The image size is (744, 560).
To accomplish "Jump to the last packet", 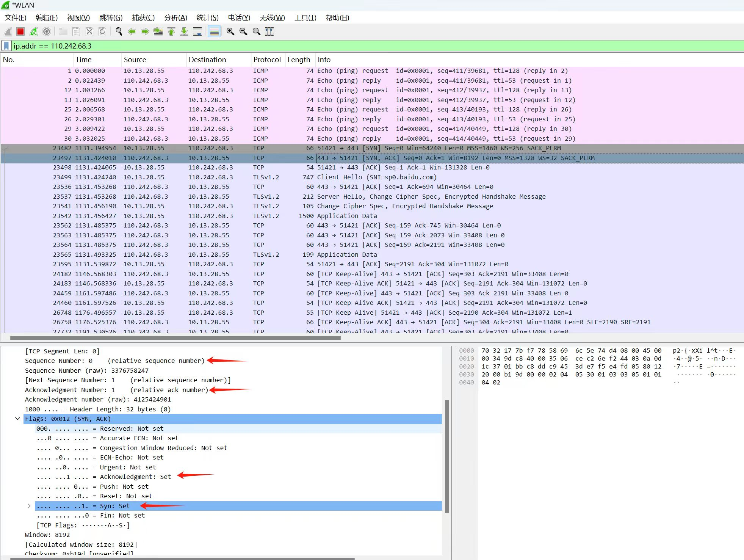I will 184,31.
